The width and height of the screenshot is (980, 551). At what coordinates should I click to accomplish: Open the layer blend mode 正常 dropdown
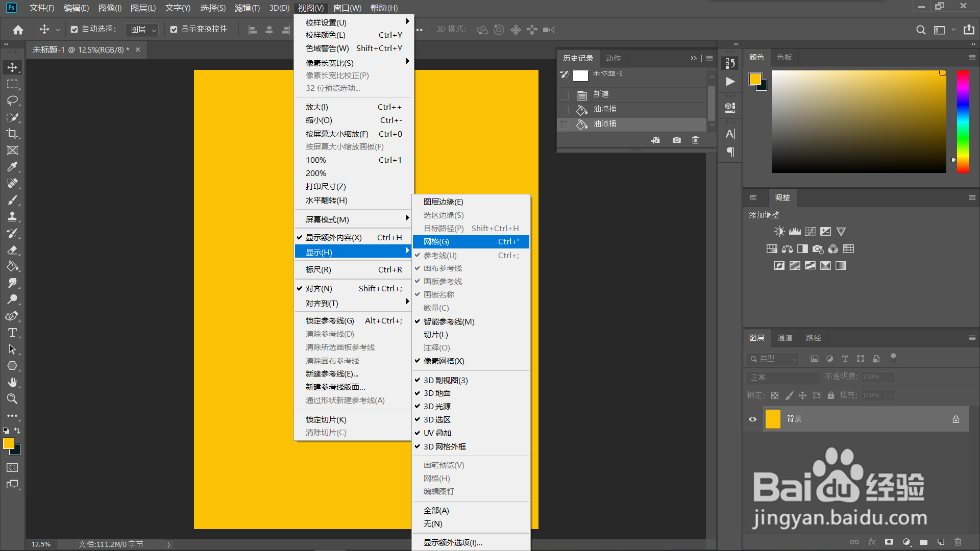(x=782, y=378)
